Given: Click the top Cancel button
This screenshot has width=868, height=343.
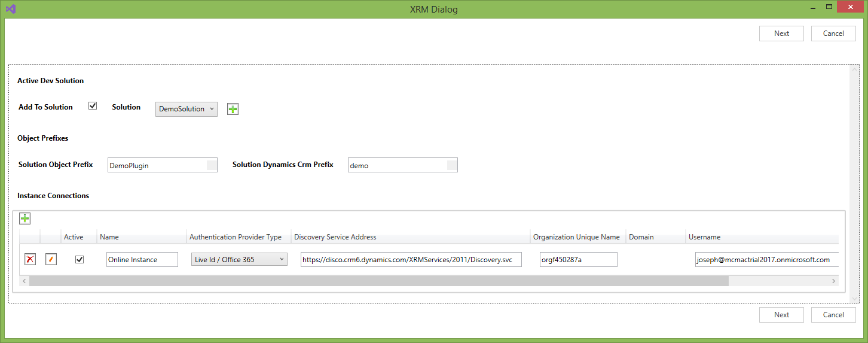Looking at the screenshot, I should click(x=833, y=34).
